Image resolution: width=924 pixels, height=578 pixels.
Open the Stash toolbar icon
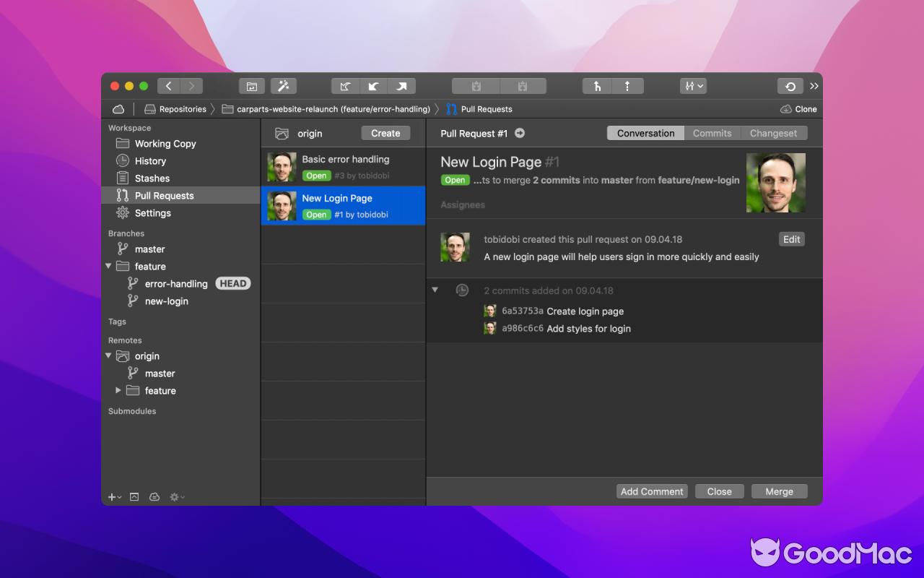pyautogui.click(x=475, y=85)
